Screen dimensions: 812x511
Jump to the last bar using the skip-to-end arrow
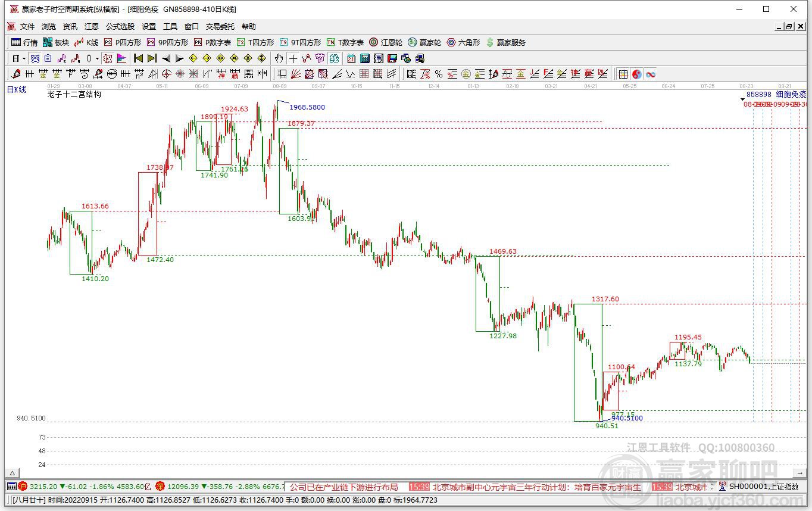click(152, 58)
